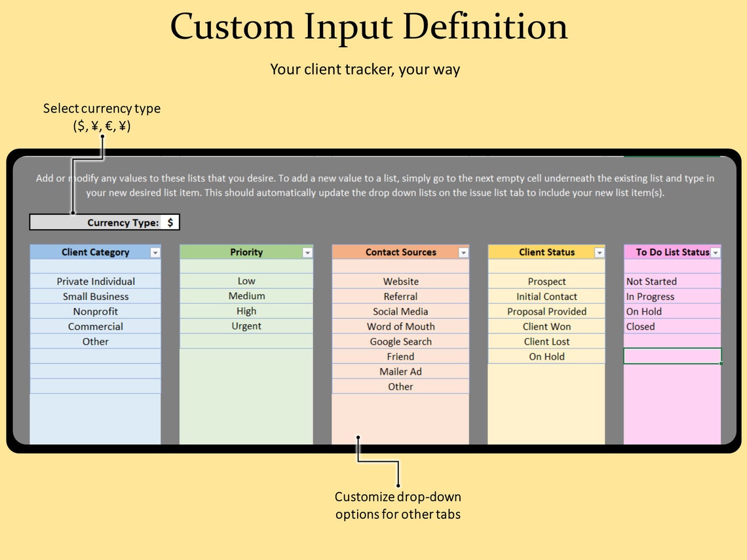Open the Client Status filter dropdown
The image size is (747, 560).
pos(598,252)
